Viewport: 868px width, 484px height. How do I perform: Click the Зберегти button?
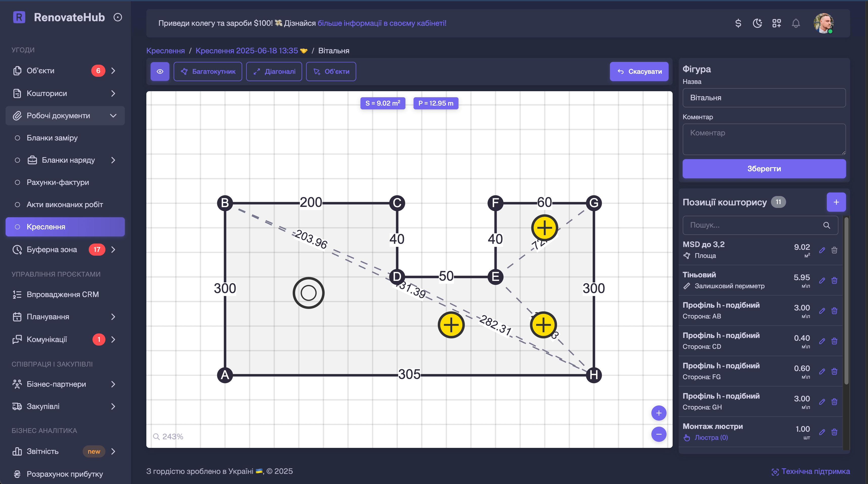click(764, 169)
